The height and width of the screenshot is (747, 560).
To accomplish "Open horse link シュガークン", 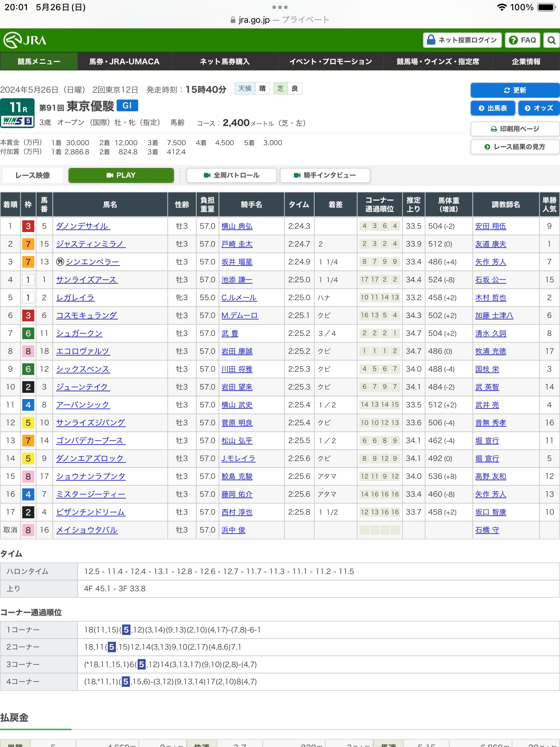I will pyautogui.click(x=79, y=333).
